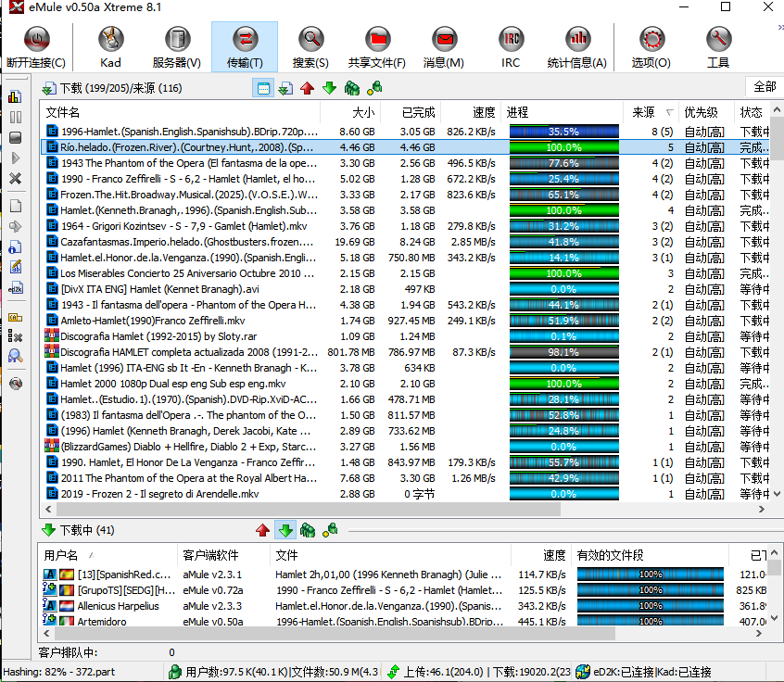Click the Disconnect (断开连接) toolbar button

36,47
